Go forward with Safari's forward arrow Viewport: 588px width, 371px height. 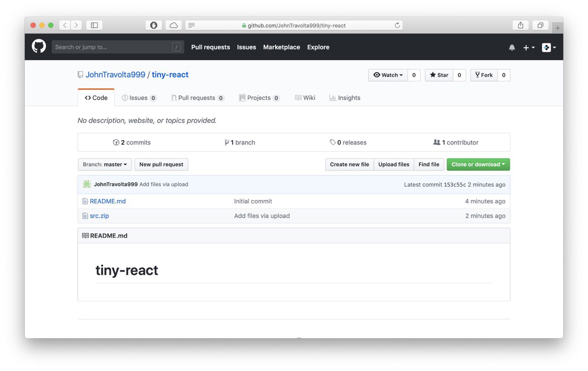[x=76, y=25]
